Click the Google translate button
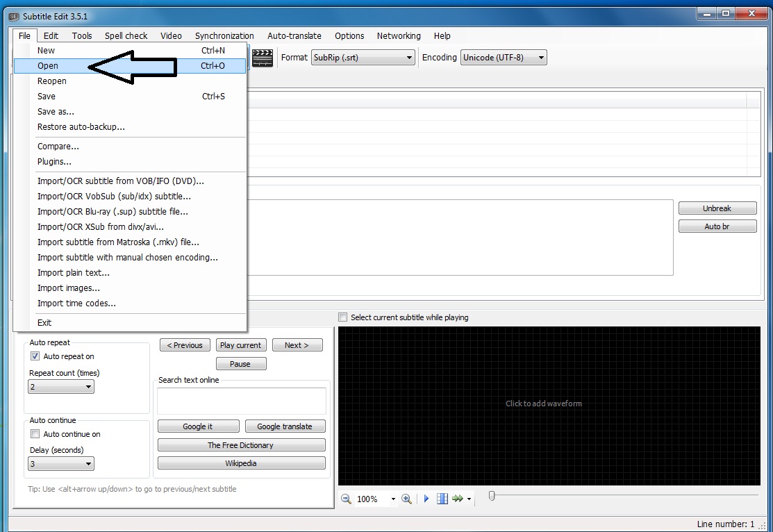The height and width of the screenshot is (532, 773). tap(285, 426)
